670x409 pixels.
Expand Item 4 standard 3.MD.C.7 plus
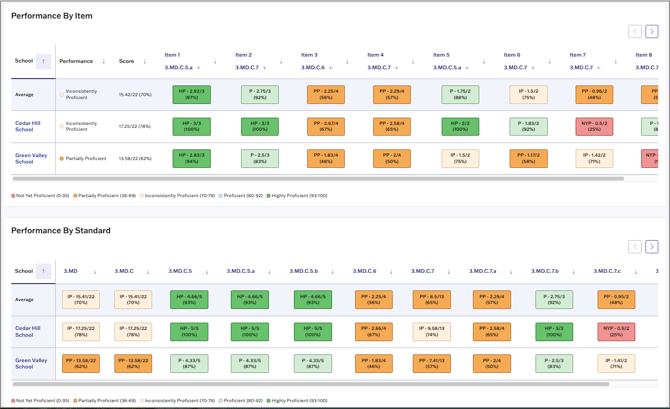397,68
